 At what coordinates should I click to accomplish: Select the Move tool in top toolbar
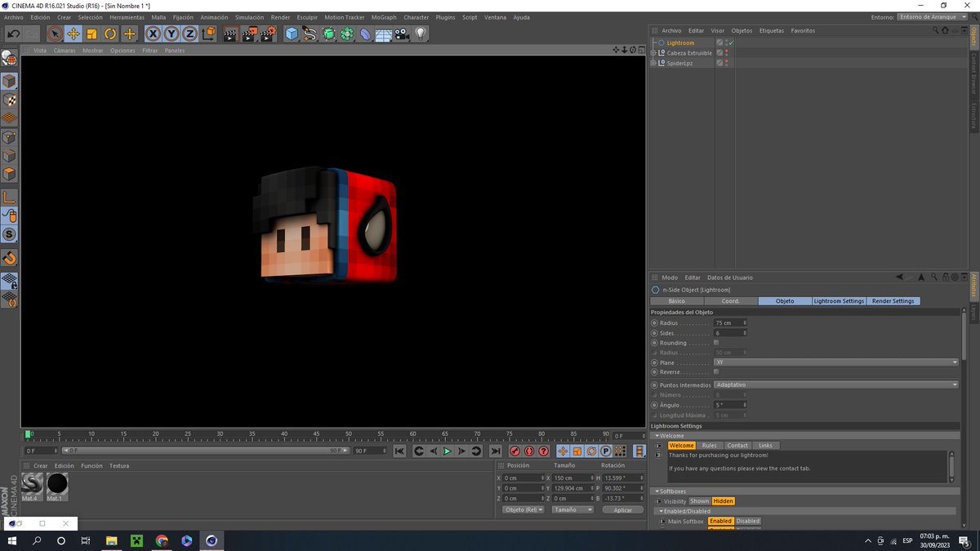(x=73, y=33)
